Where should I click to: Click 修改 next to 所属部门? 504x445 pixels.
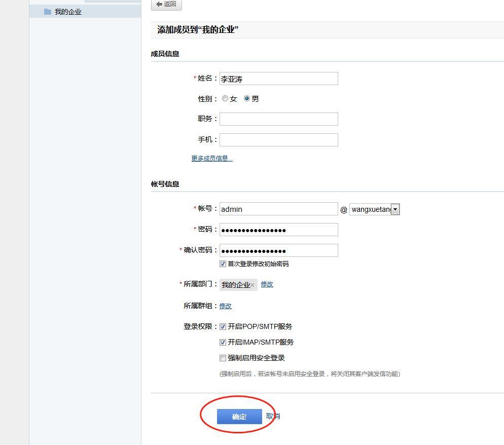click(267, 284)
